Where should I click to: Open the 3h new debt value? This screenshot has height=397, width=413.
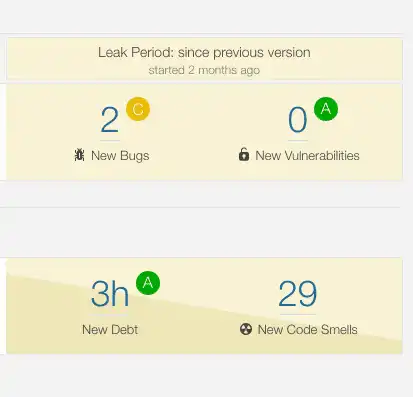[110, 294]
